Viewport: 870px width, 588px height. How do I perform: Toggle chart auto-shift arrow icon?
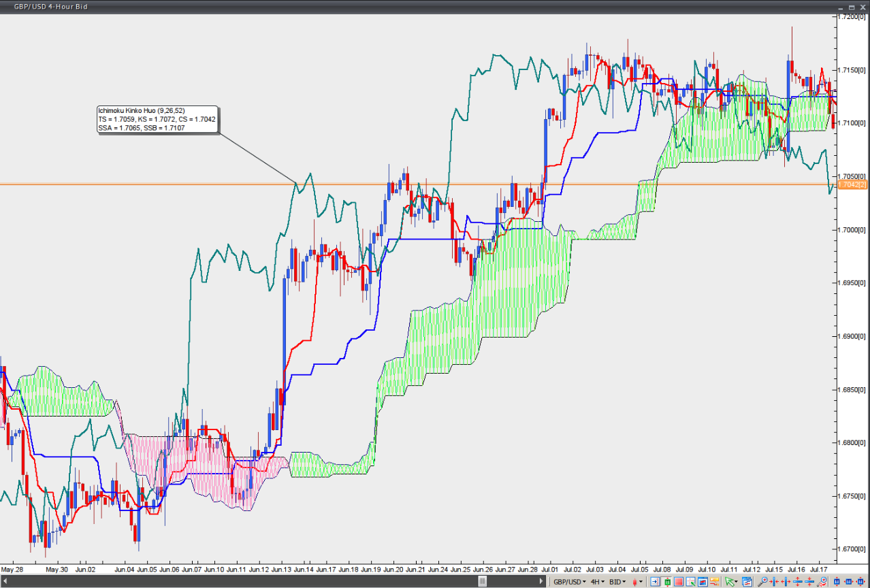(654, 581)
